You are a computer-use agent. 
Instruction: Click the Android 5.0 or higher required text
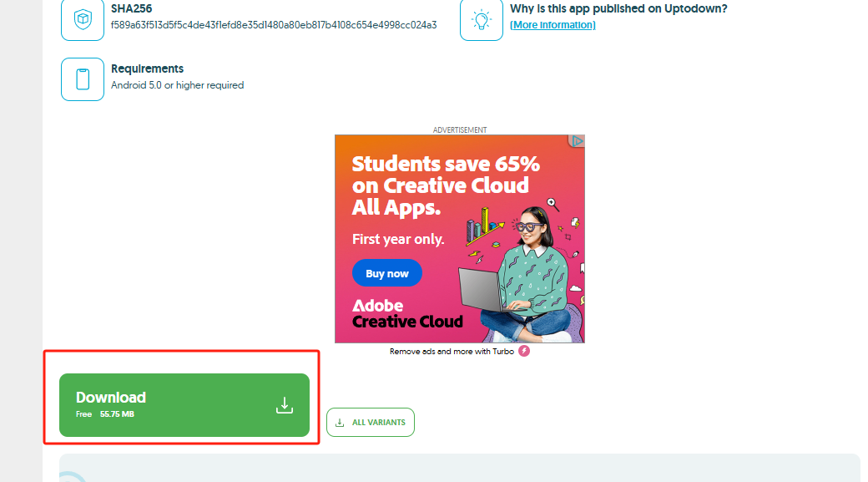click(177, 85)
